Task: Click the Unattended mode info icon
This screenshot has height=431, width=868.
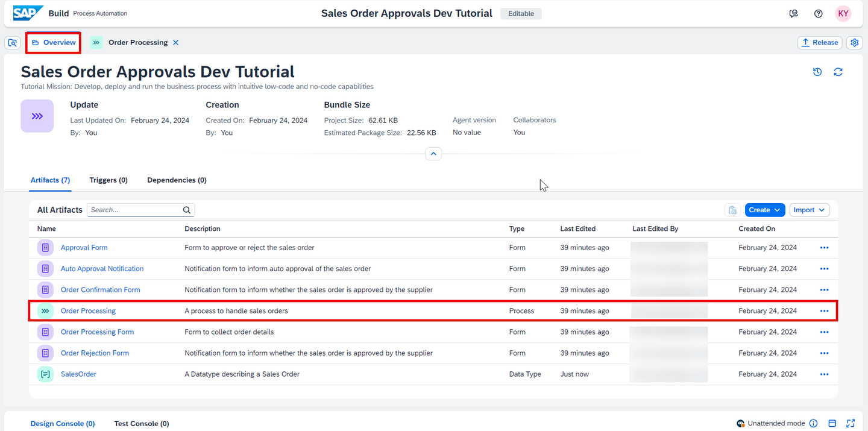Action: [813, 424]
